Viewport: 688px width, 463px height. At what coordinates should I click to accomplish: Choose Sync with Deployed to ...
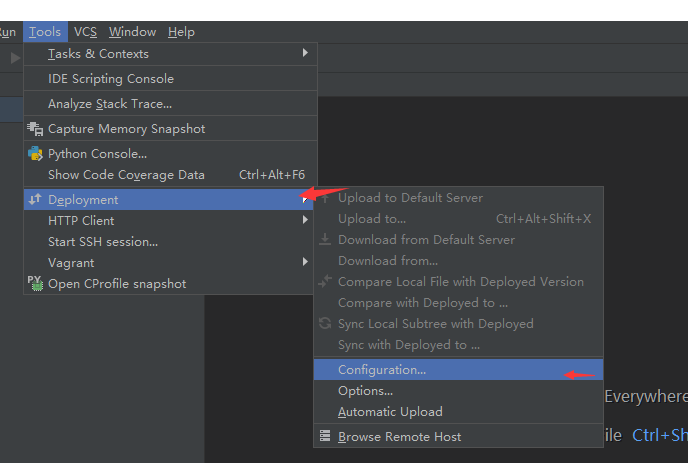point(459,345)
